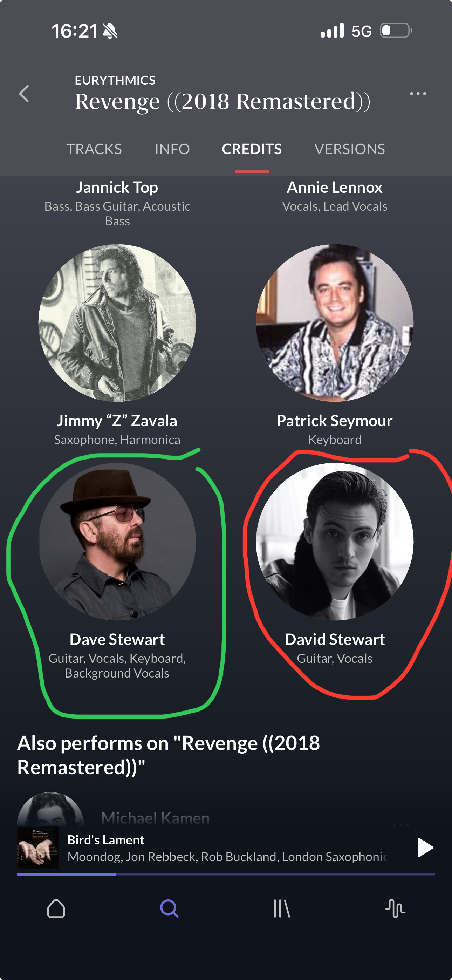Image resolution: width=452 pixels, height=980 pixels.
Task: Seek on the mini player progress bar
Action: tap(226, 874)
